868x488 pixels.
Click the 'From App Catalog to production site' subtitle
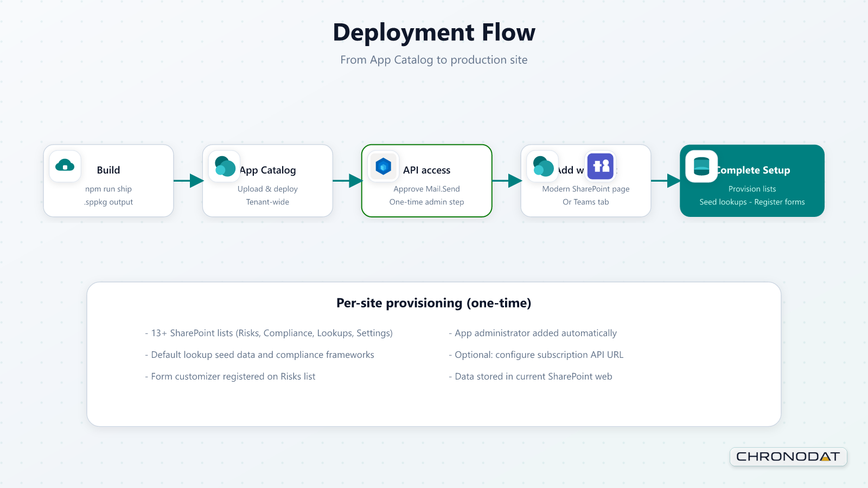click(434, 60)
